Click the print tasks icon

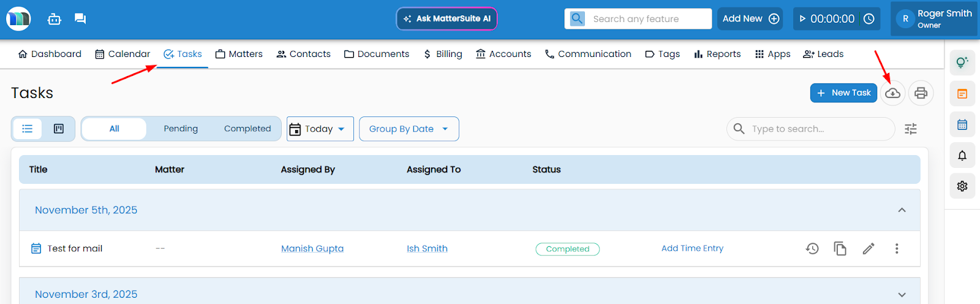pos(921,93)
